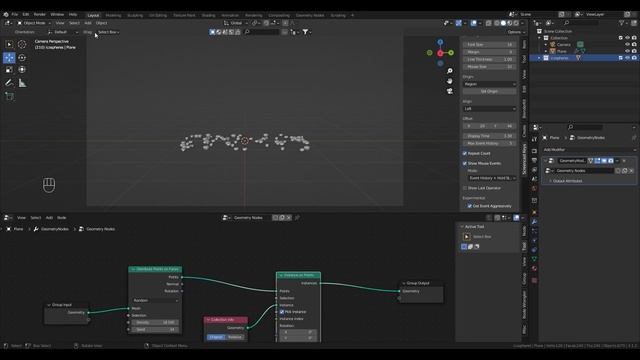
Task: Open the Random distribution method dropdown
Action: (x=155, y=300)
